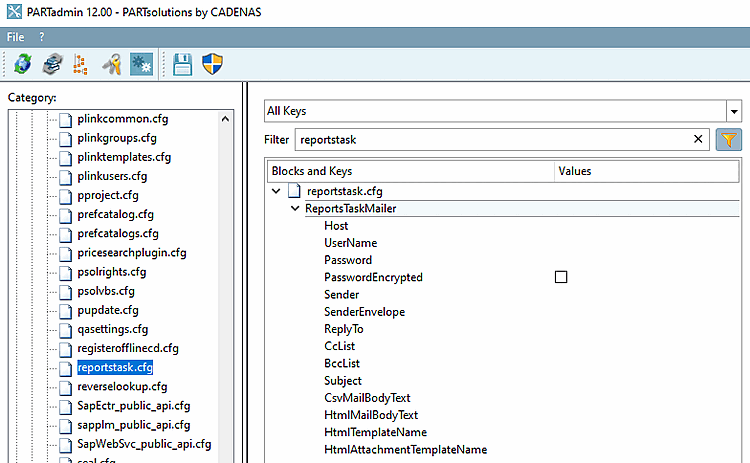The height and width of the screenshot is (463, 750).
Task: Select the gears configuration toolbar icon
Action: (141, 65)
